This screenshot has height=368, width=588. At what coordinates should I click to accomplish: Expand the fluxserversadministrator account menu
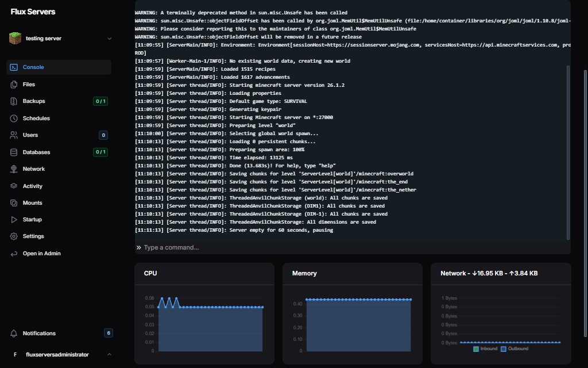[x=60, y=354]
